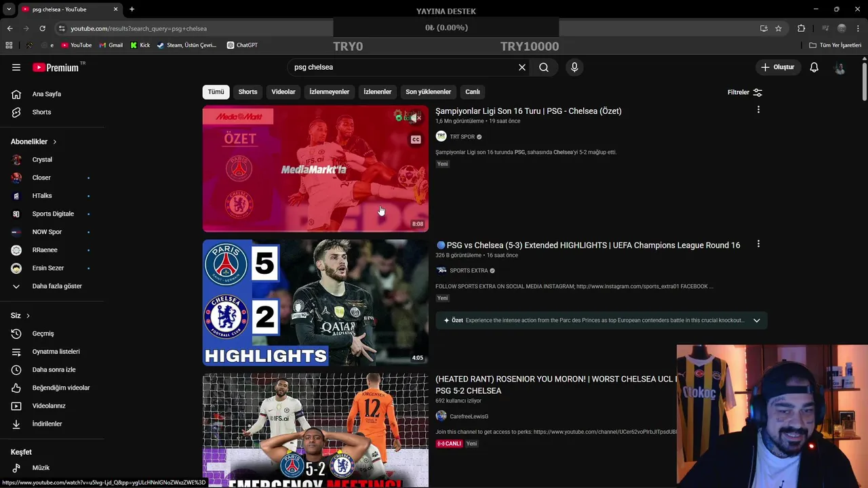
Task: Select the Shorts filter chip
Action: coord(248,92)
